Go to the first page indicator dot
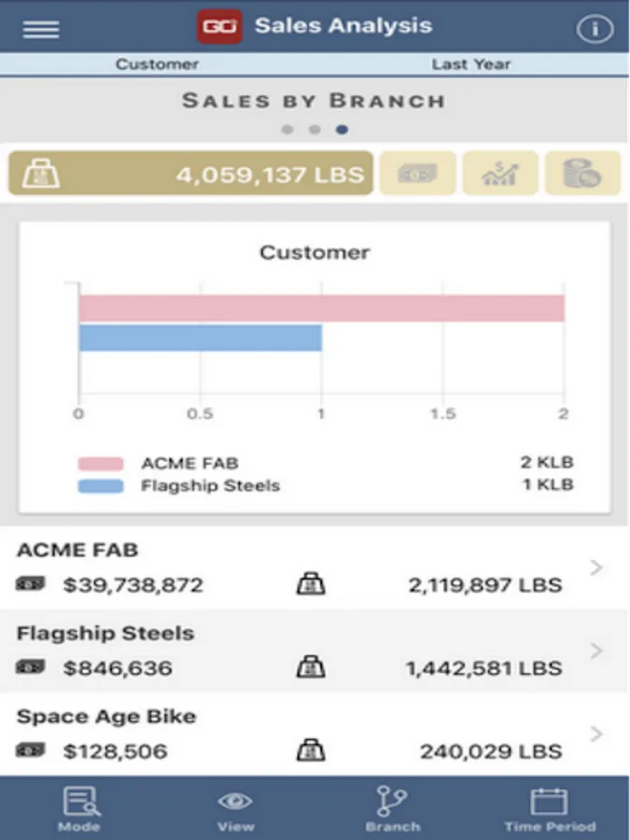630x840 pixels. [x=287, y=130]
